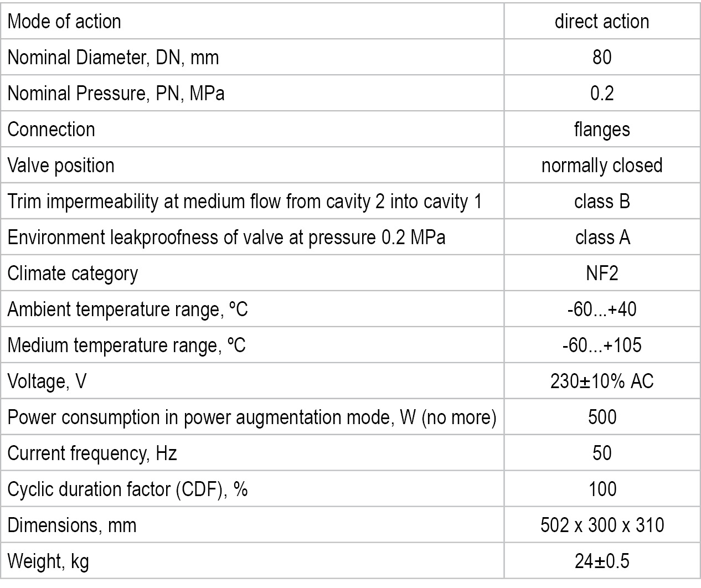
Task: Click the Cyclic duration factor value 100
Action: tap(602, 489)
